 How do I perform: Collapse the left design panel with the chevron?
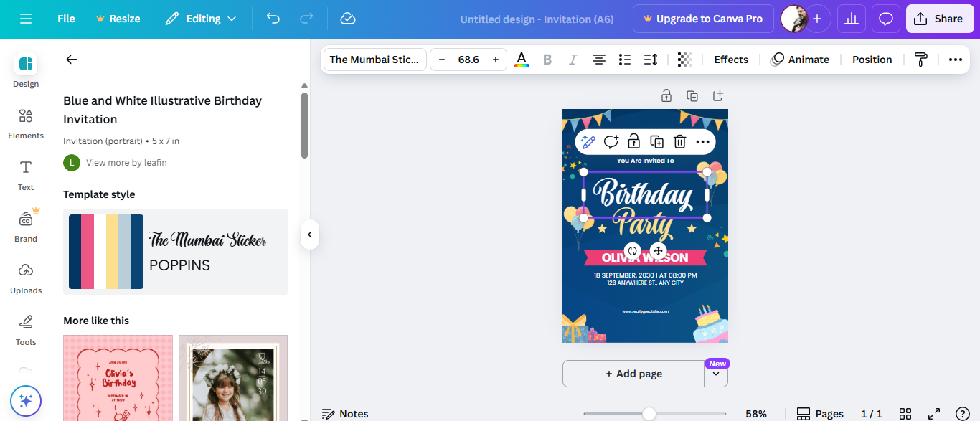pyautogui.click(x=309, y=235)
